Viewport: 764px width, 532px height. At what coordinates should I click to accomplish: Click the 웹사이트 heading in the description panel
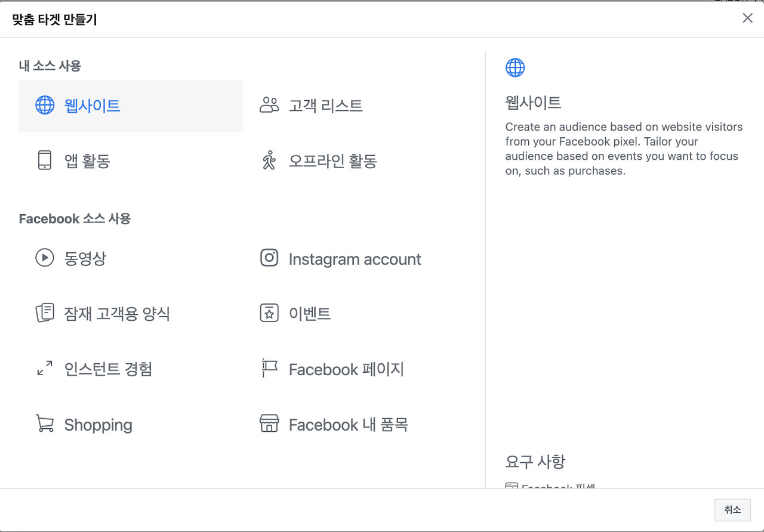533,103
